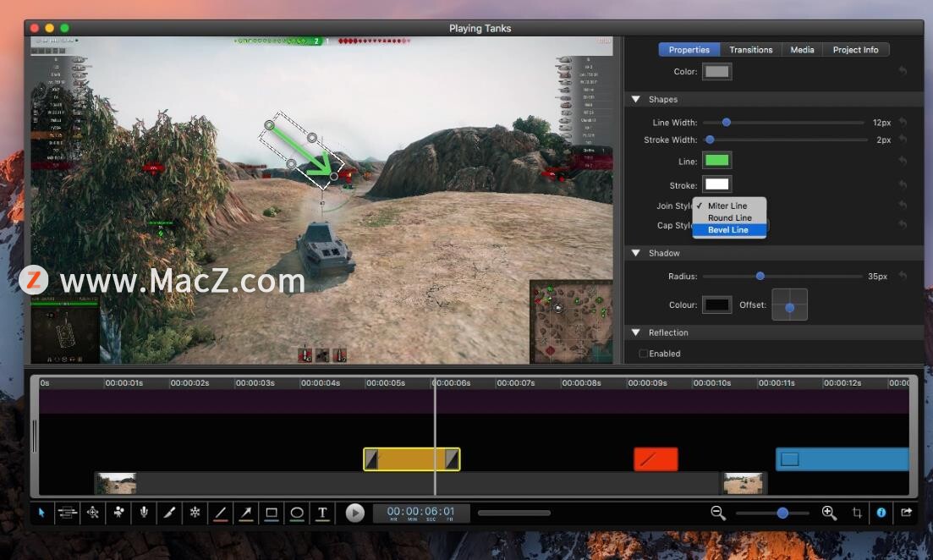Enable the Reflection checkbox
The height and width of the screenshot is (560, 933).
pos(643,354)
